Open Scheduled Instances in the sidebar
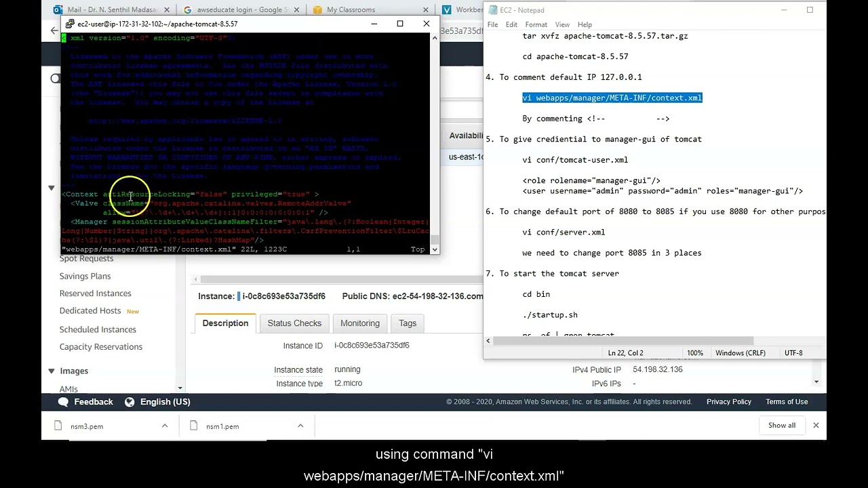This screenshot has width=868, height=488. (98, 329)
